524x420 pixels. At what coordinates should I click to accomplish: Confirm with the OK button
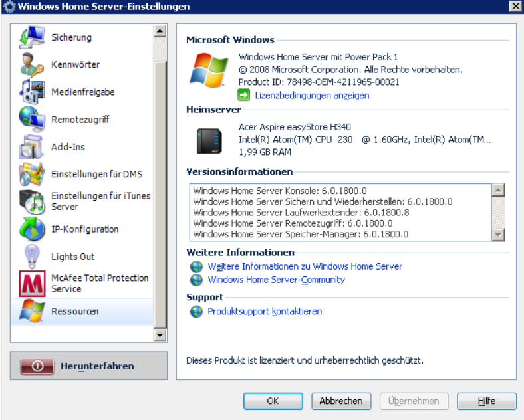point(273,401)
